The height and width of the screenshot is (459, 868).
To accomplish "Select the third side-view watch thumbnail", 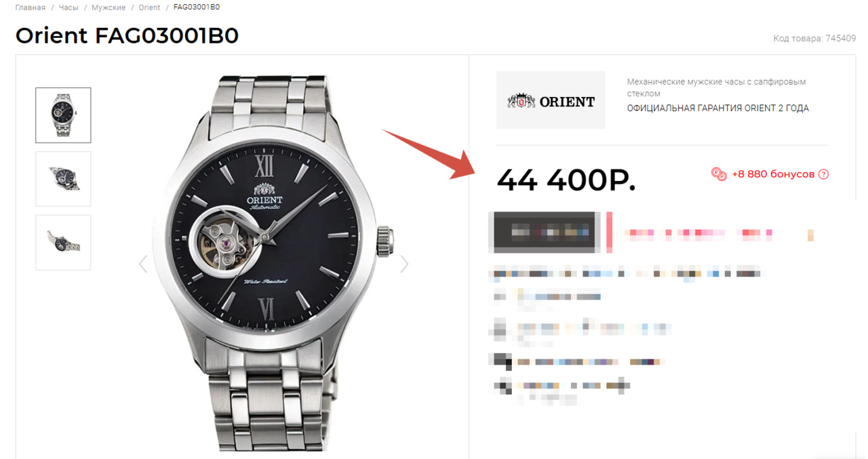I will tap(63, 242).
